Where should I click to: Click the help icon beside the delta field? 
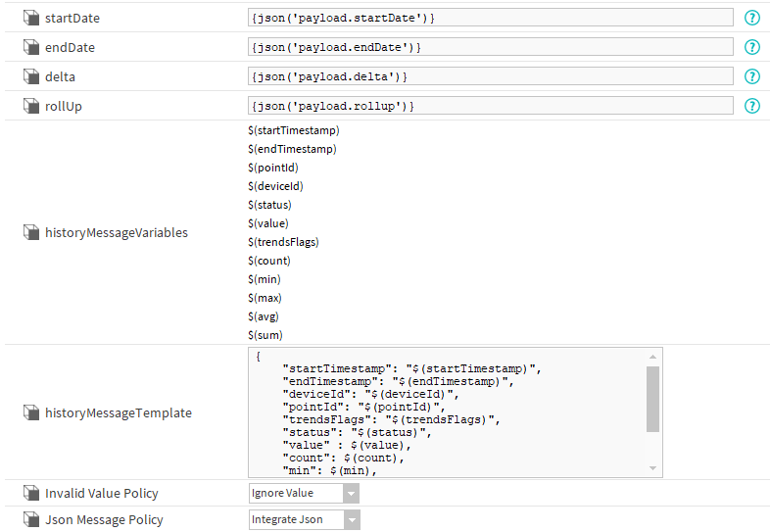tap(752, 76)
